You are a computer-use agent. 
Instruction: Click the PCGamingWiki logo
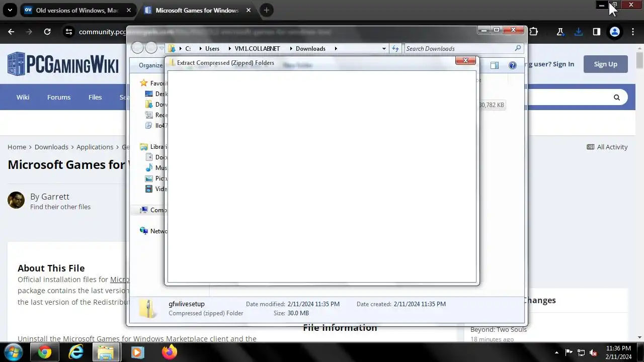tap(63, 64)
